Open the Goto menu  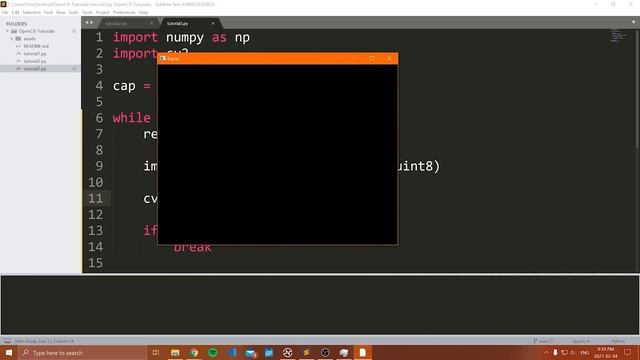coord(73,12)
